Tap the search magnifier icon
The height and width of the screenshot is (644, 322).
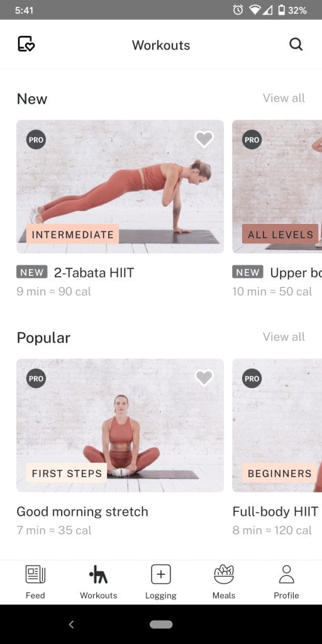(296, 44)
